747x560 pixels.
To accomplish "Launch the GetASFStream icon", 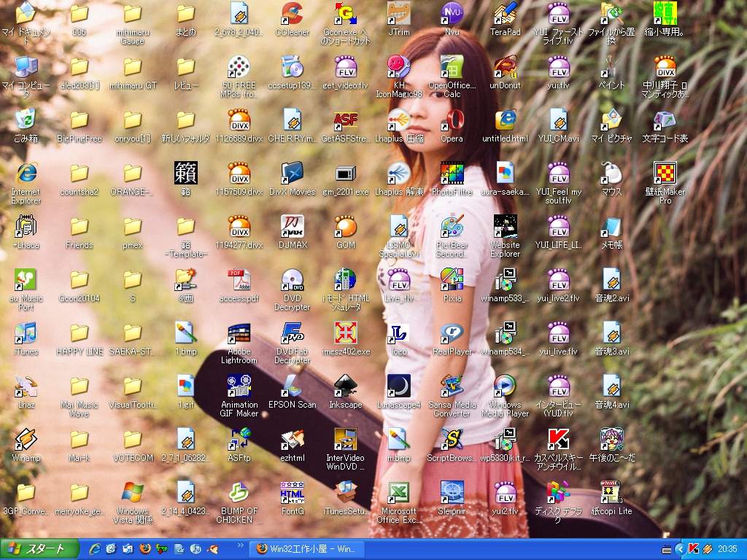I will pyautogui.click(x=345, y=120).
